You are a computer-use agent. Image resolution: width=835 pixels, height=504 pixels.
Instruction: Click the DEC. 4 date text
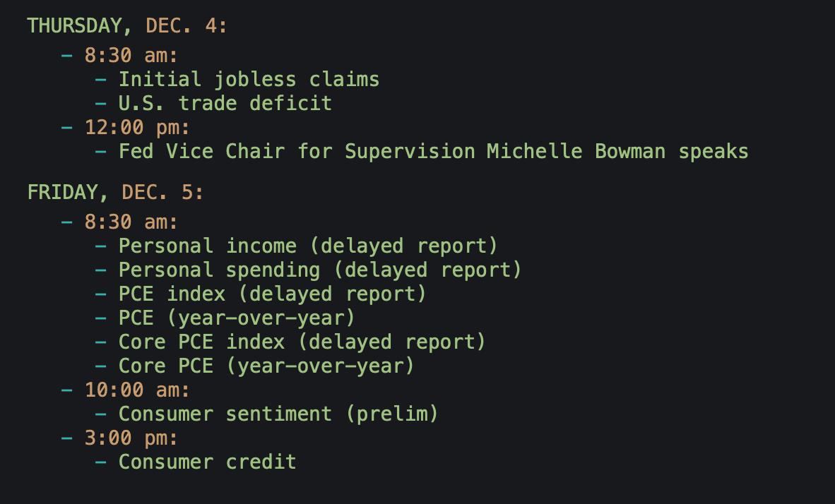pos(186,26)
